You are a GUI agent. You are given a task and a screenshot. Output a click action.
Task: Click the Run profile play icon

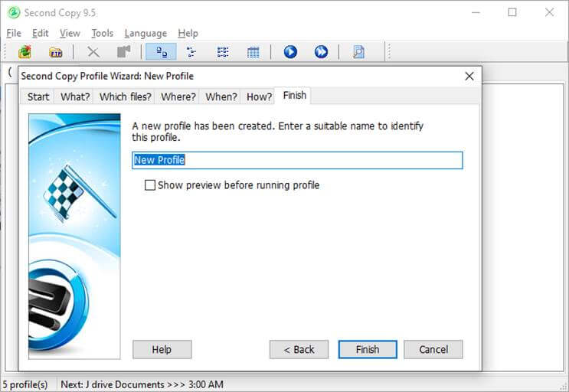click(290, 52)
